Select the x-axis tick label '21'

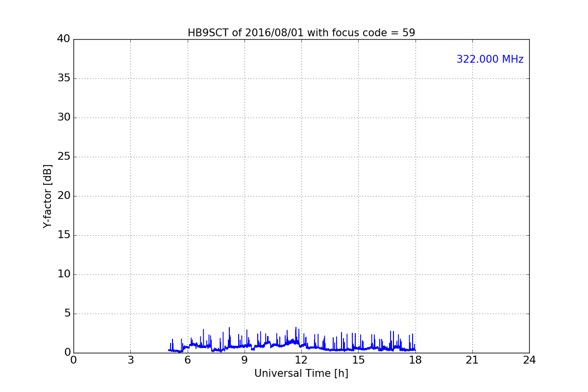[x=472, y=360]
